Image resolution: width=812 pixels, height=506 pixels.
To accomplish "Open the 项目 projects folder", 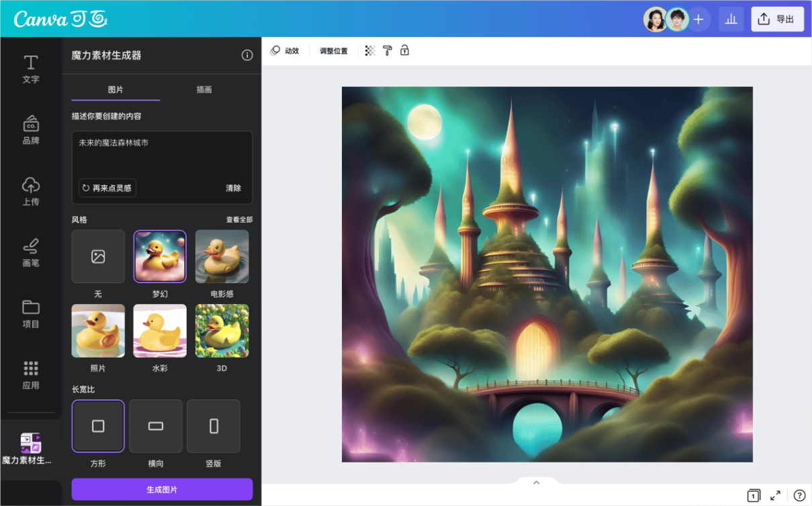I will (x=31, y=313).
